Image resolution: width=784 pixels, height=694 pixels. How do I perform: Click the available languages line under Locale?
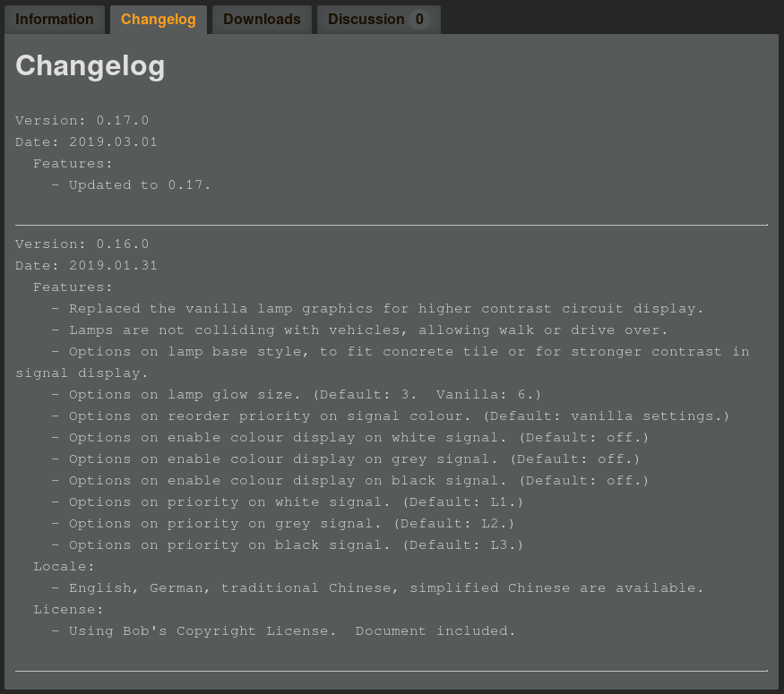385,588
